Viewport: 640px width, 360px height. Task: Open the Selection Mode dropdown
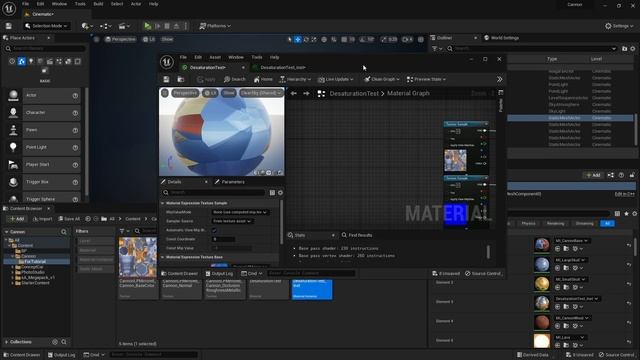point(46,26)
